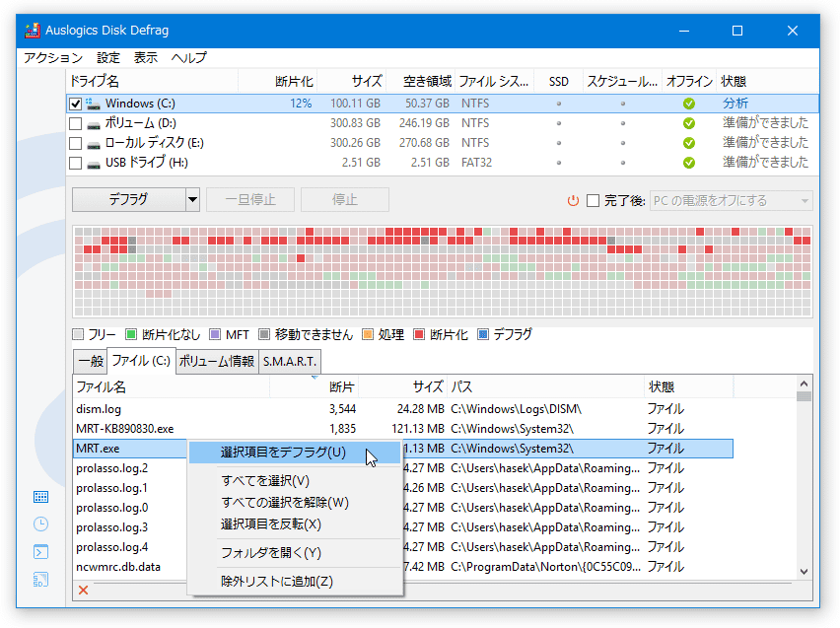
Task: Check the ボリューム (D:) drive checkbox
Action: pos(76,124)
